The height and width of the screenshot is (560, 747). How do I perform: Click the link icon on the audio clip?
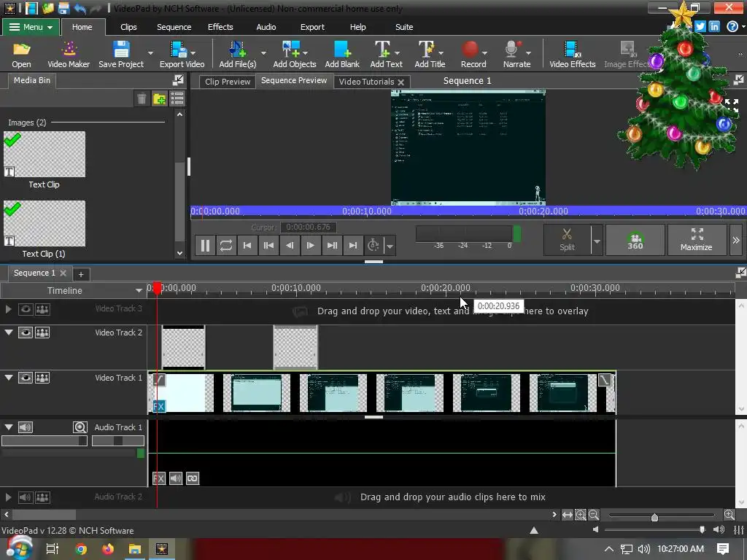click(x=193, y=478)
